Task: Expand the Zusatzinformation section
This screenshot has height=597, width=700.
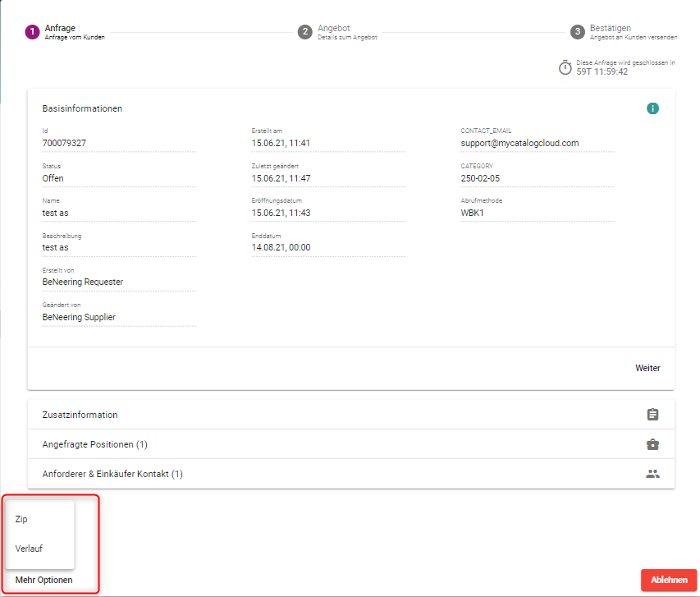Action: tap(80, 415)
